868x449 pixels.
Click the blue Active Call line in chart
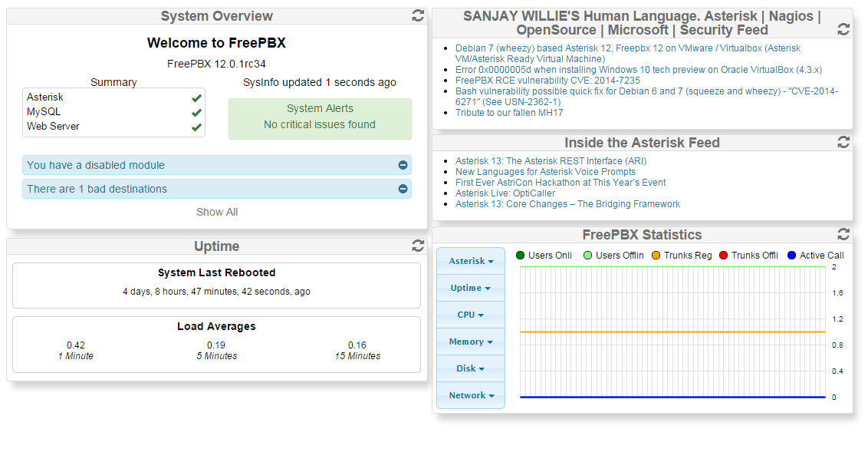[x=672, y=397]
